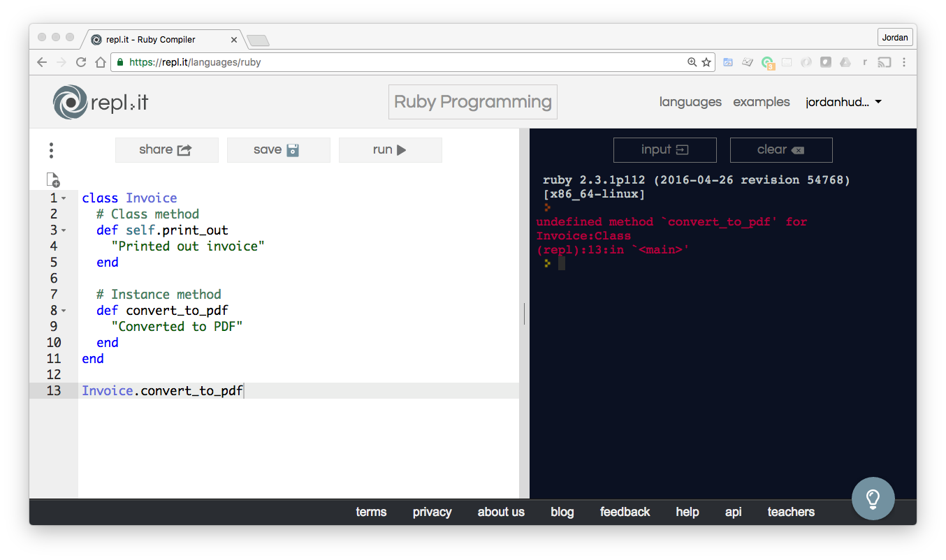This screenshot has height=560, width=946.
Task: Open the languages menu
Action: tap(690, 102)
